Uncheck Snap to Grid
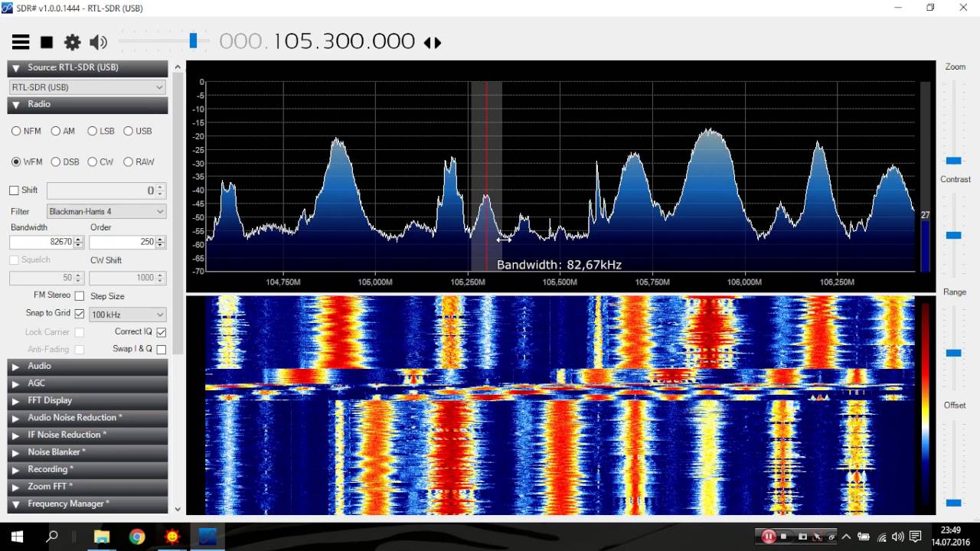980x551 pixels. (79, 313)
